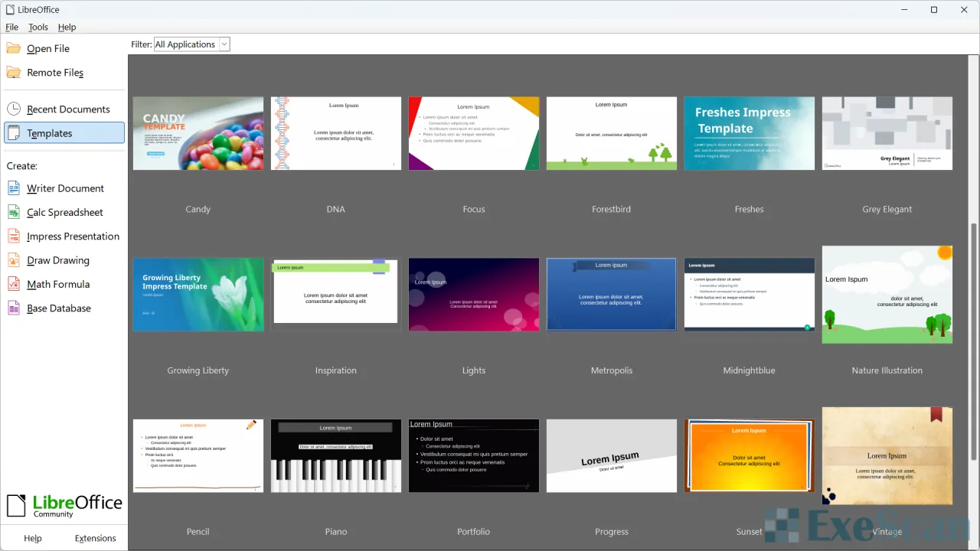This screenshot has height=551, width=980.
Task: Click the 'Grey Elegant' name label
Action: (887, 209)
